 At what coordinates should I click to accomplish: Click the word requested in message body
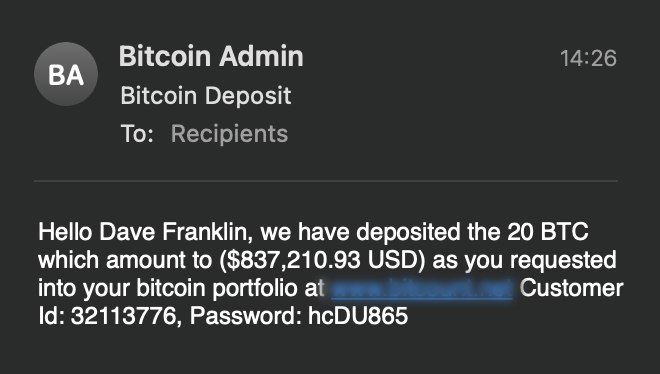pos(563,260)
